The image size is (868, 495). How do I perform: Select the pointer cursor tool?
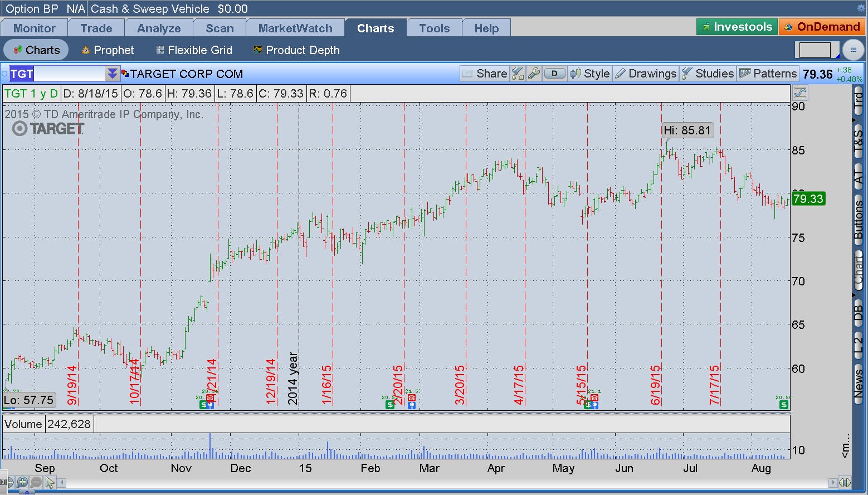[50, 482]
